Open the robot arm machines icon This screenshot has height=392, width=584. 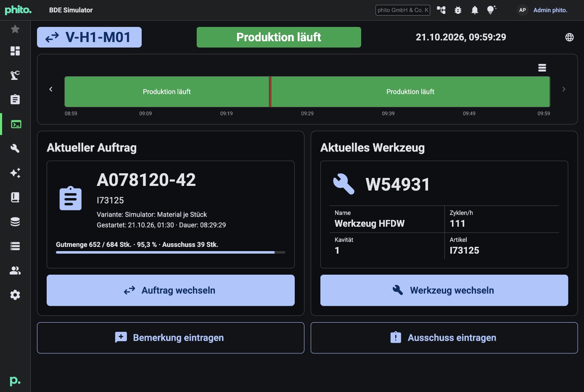coord(15,75)
